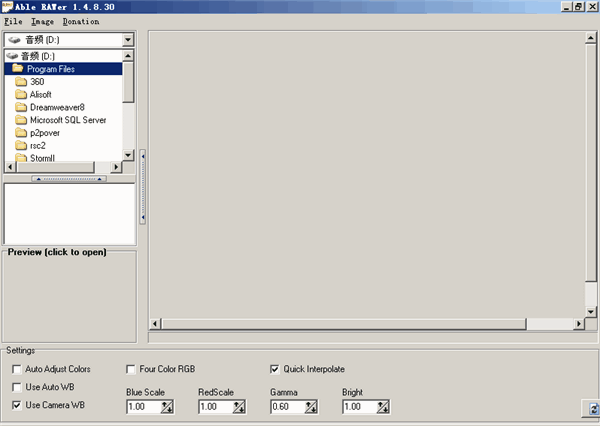This screenshot has width=600, height=426.
Task: Select the Microsoft SQL Server folder
Action: [68, 120]
